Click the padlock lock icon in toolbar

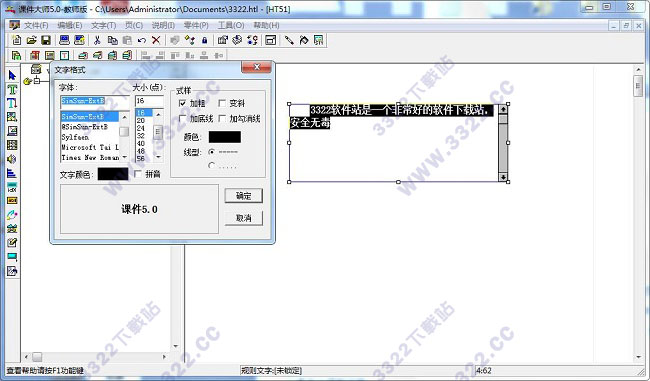pyautogui.click(x=204, y=40)
